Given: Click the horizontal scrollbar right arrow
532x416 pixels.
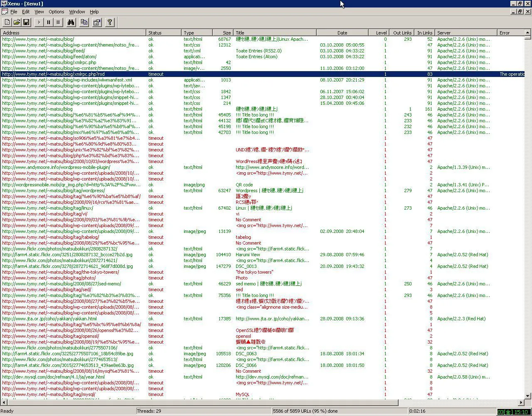Looking at the screenshot, I should click(x=521, y=402).
